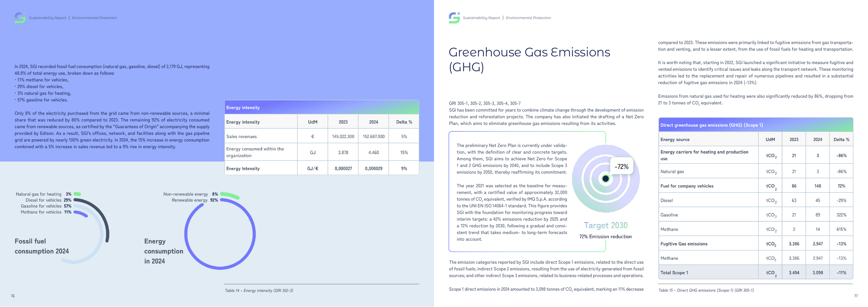Click 'Table 14 – Energy intensity (GRI 302-3)' caption
The width and height of the screenshot is (868, 307).
pos(259,290)
